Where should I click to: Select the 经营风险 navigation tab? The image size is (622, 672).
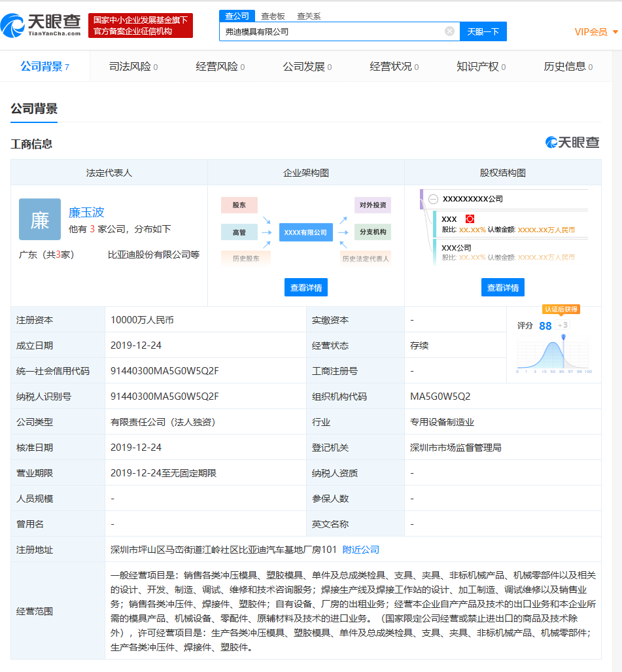(x=220, y=67)
